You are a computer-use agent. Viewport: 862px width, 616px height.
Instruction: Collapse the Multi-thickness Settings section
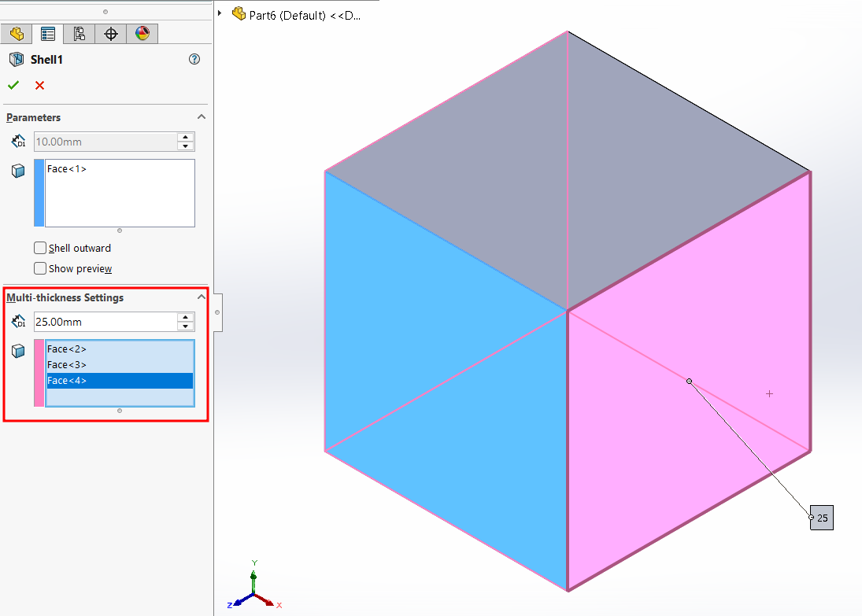[201, 297]
